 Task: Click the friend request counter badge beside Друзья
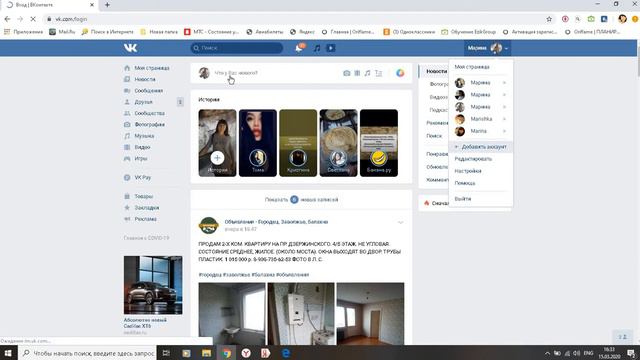(180, 102)
